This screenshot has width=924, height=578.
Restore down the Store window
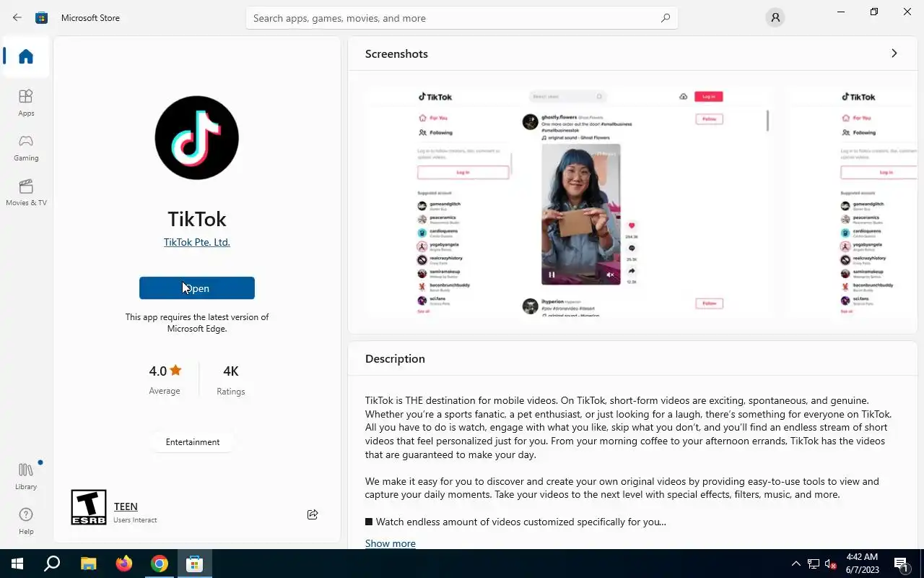click(874, 12)
